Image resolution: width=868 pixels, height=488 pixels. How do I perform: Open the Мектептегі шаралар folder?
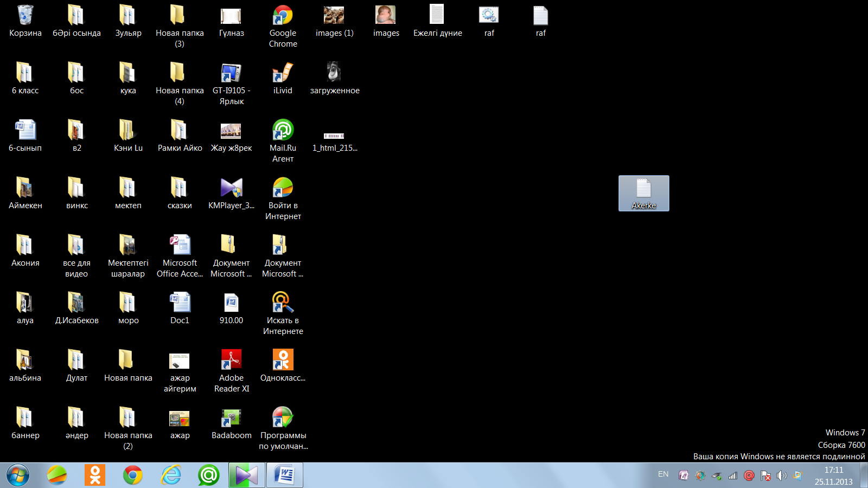(x=128, y=256)
